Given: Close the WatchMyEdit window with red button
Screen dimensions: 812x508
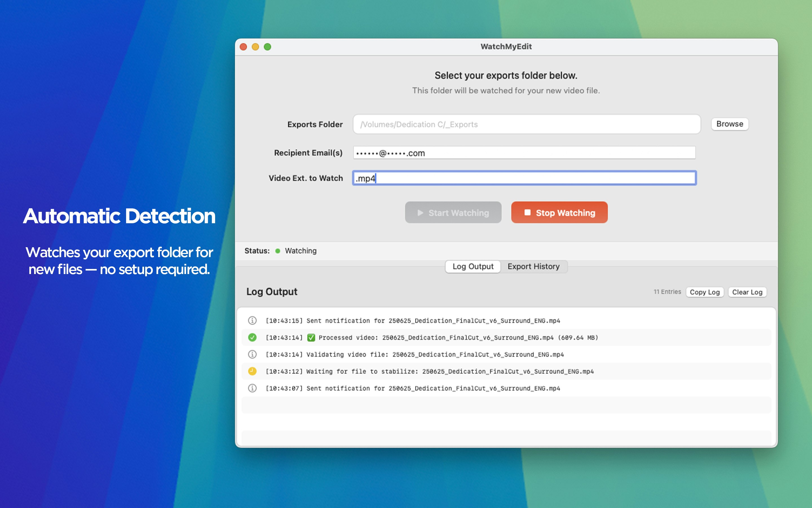Looking at the screenshot, I should (x=244, y=47).
